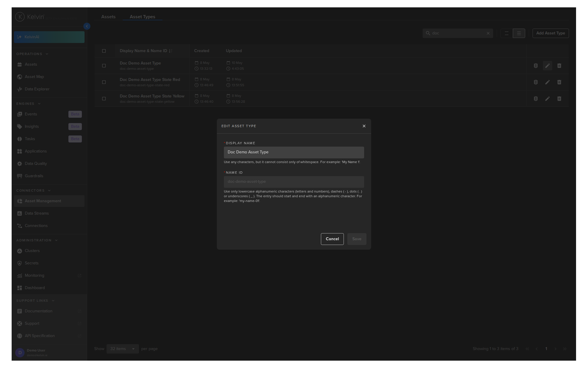Check the Doc Demo Asset Type State Yellow checkbox
The width and height of the screenshot is (588, 368).
[104, 99]
